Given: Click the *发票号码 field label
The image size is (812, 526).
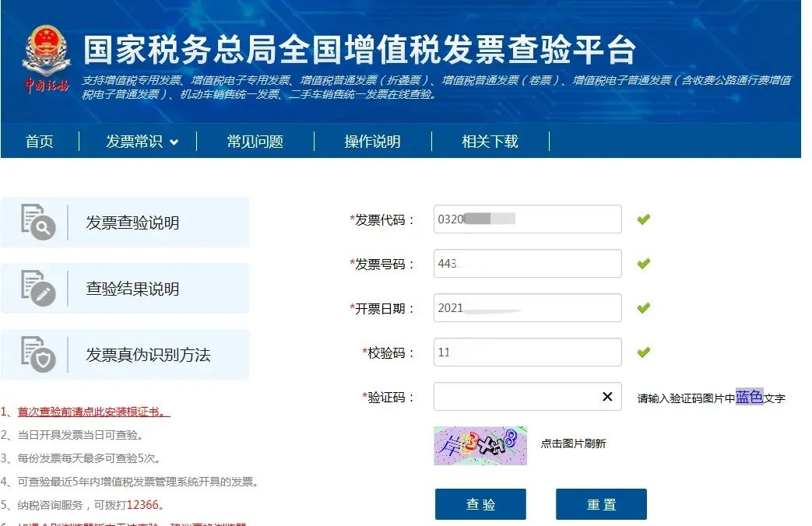Looking at the screenshot, I should [x=381, y=265].
